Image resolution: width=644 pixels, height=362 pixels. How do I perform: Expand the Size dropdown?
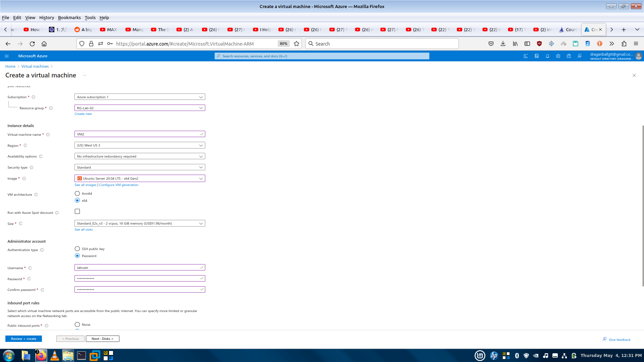click(140, 223)
